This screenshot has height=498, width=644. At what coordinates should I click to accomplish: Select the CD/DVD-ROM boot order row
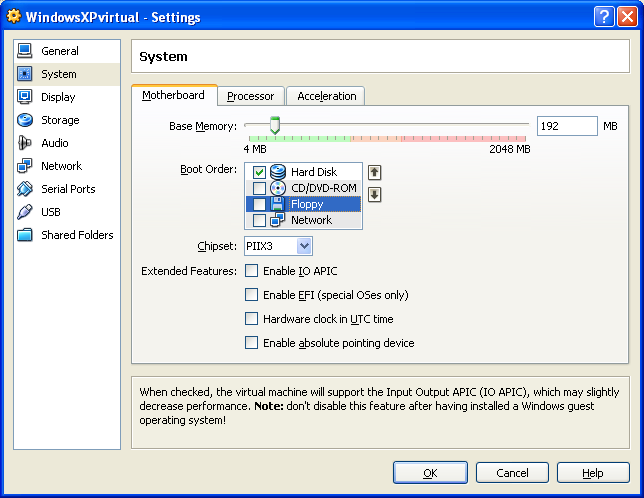tap(304, 188)
